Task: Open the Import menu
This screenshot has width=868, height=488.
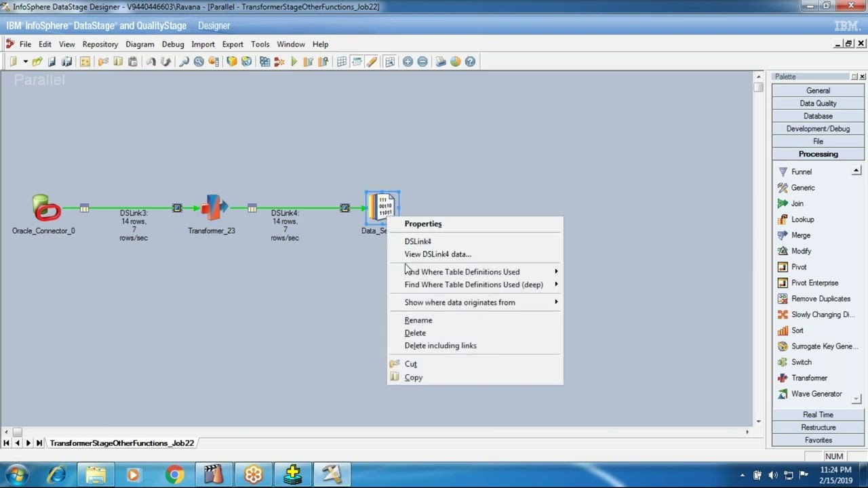Action: click(x=203, y=44)
